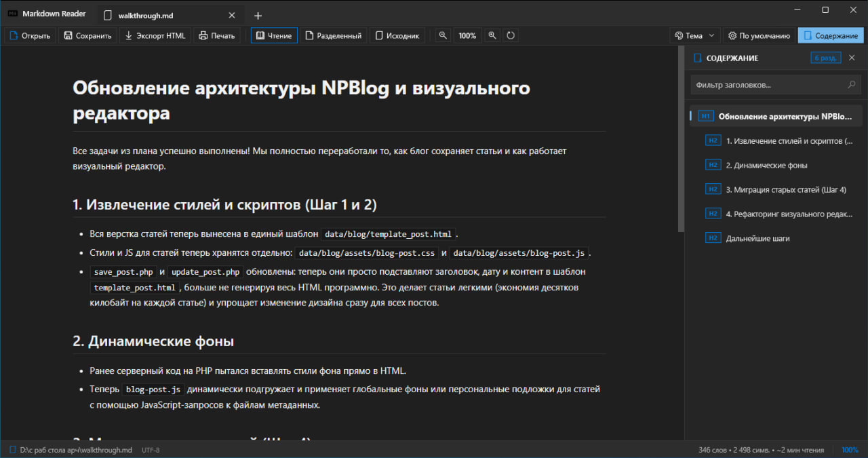Click the inline code save_post.php

pos(123,272)
